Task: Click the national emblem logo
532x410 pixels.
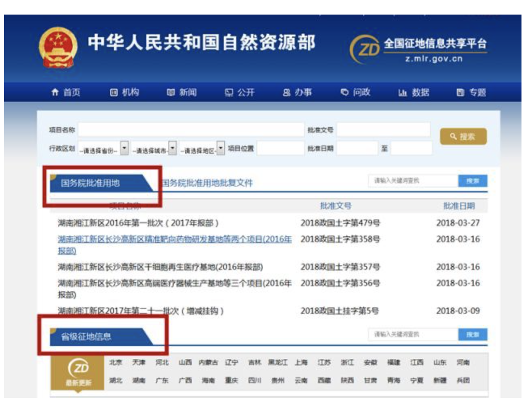Action: (x=58, y=47)
